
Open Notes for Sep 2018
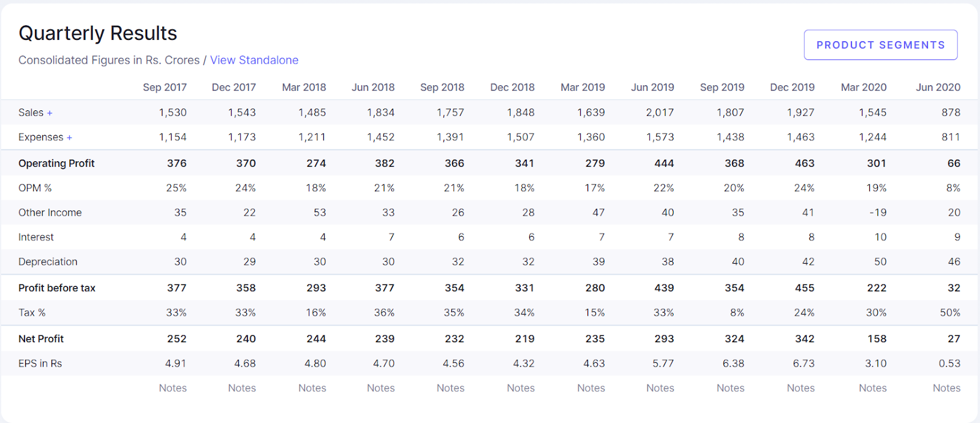451,388
